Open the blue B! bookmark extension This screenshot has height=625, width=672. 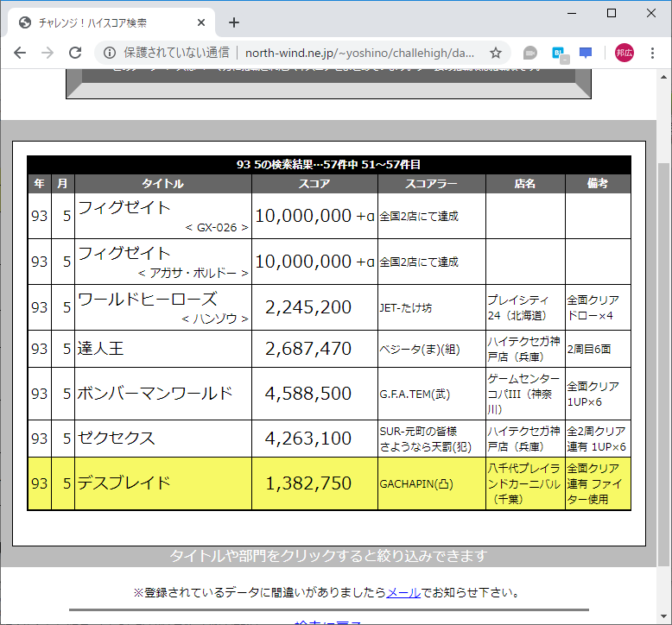(x=560, y=54)
